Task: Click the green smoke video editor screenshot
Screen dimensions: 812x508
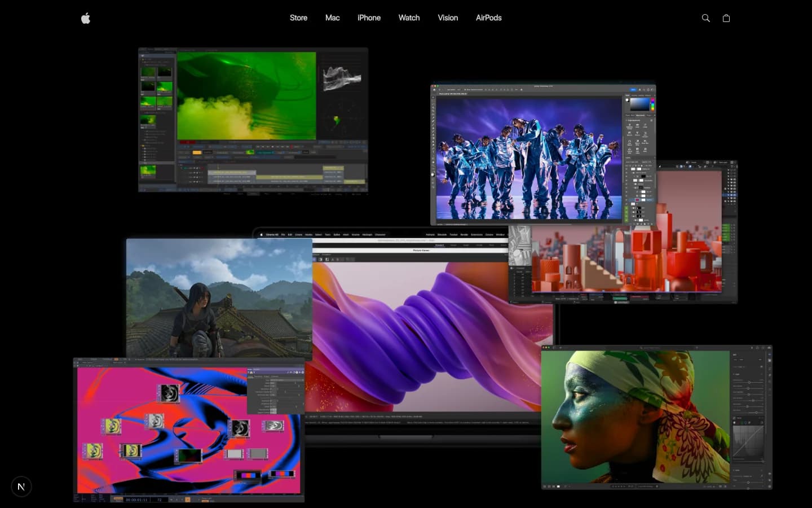Action: pos(253,120)
